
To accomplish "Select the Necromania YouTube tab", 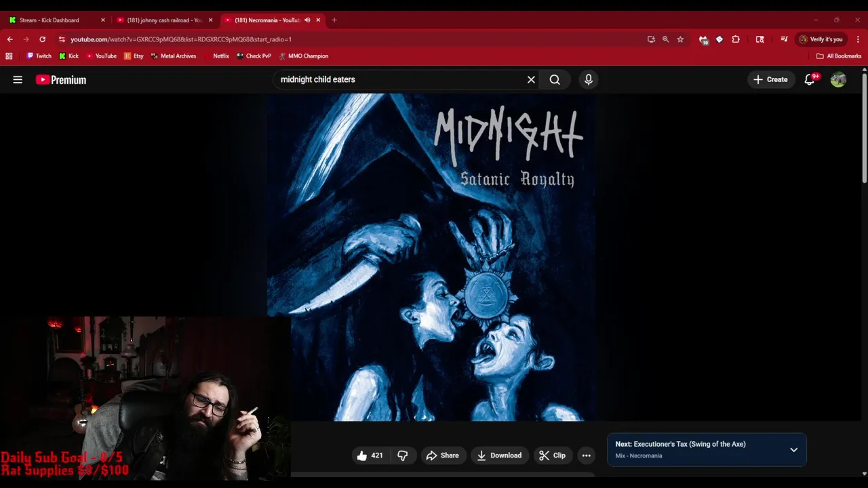I will click(267, 20).
